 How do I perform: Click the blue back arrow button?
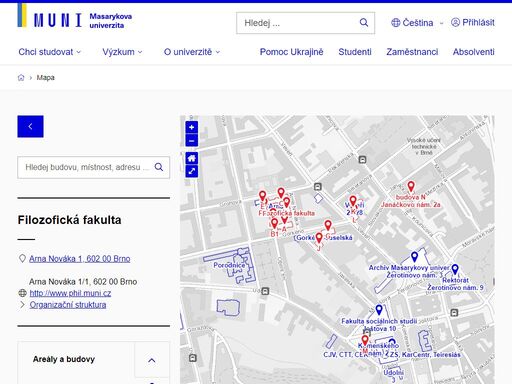tap(30, 126)
